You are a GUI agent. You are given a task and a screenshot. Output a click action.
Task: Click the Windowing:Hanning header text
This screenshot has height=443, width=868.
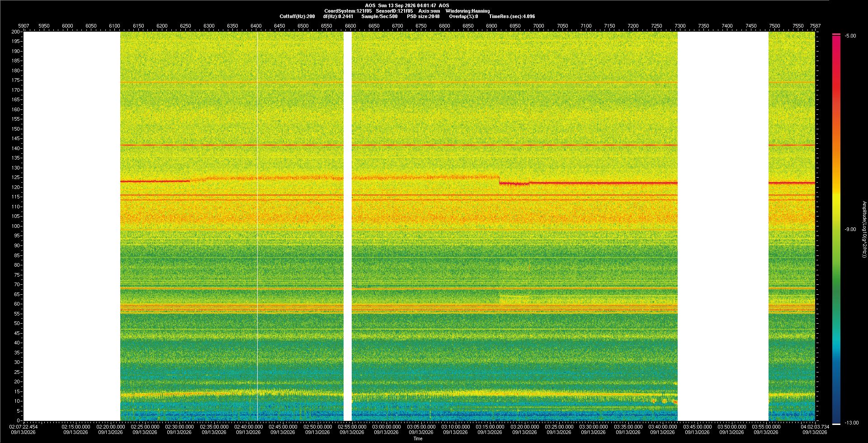tap(467, 11)
